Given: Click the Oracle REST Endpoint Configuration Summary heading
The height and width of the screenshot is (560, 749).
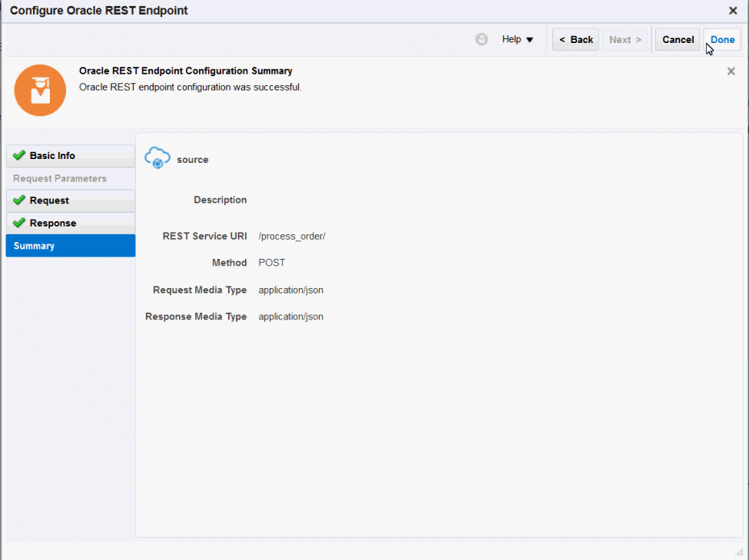Looking at the screenshot, I should 186,71.
